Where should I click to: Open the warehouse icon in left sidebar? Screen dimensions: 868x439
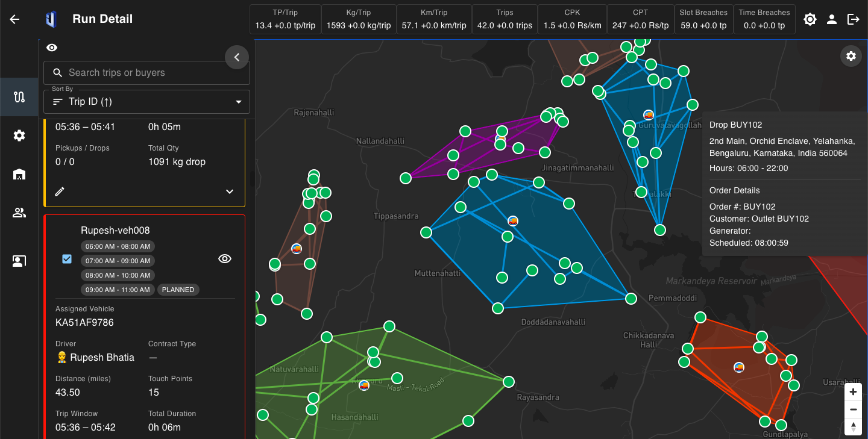point(19,174)
